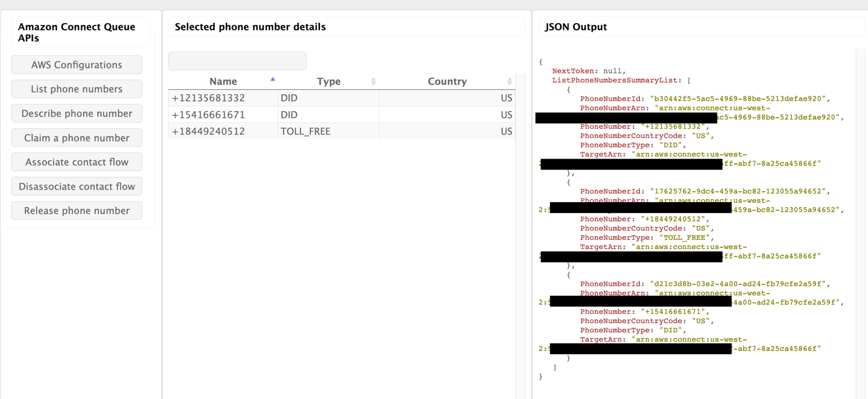The height and width of the screenshot is (399, 868).
Task: Select row +12135681332
Action: (342, 98)
